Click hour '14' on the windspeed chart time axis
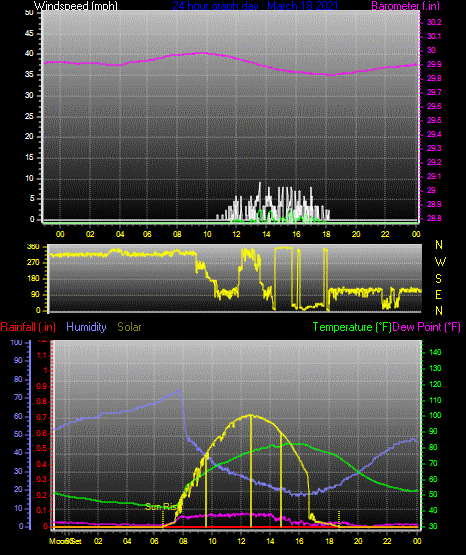Viewport: 466px width, 555px height. pyautogui.click(x=266, y=234)
